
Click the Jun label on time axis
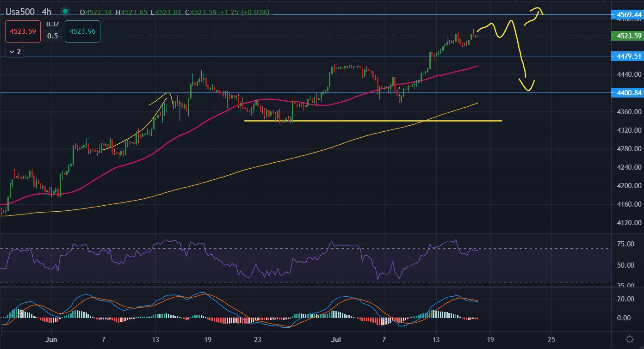pyautogui.click(x=52, y=339)
